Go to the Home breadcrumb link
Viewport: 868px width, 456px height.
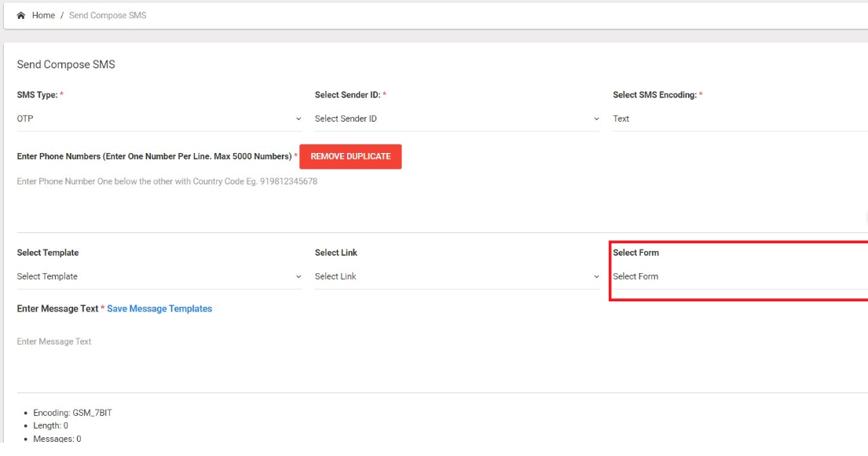coord(43,16)
